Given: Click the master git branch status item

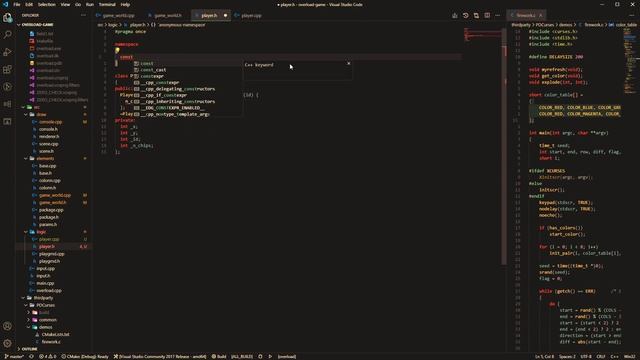Looking at the screenshot, I should coord(14,357).
